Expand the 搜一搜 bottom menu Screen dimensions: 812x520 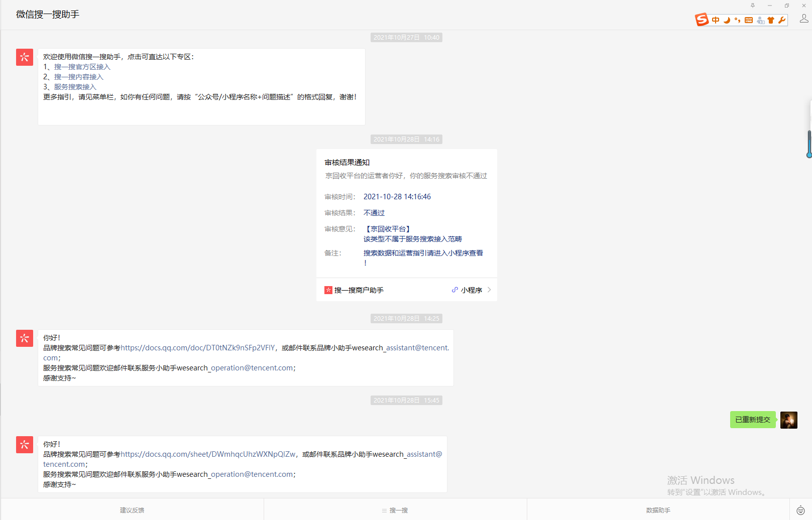[395, 510]
